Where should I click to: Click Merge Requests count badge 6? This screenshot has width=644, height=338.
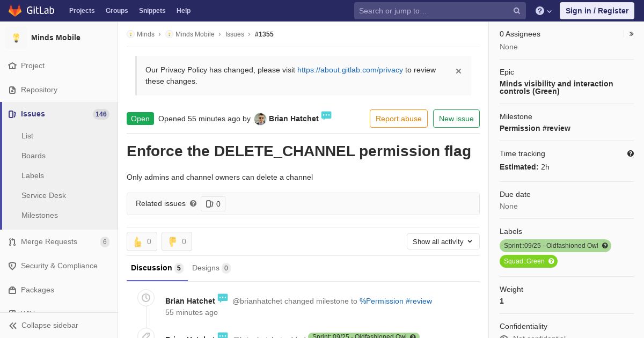(x=105, y=242)
